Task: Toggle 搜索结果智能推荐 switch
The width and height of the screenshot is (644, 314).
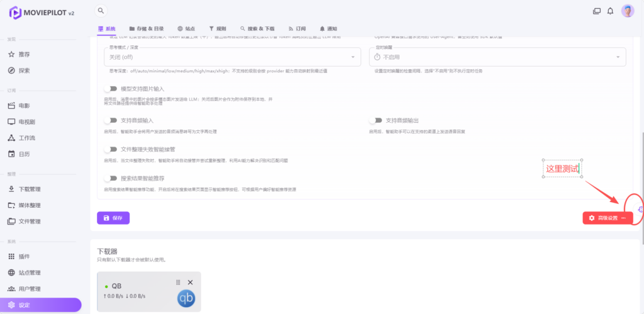Action: click(x=111, y=178)
